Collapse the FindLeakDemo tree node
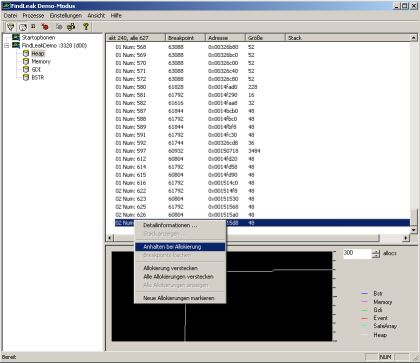The width and height of the screenshot is (420, 363). click(x=7, y=46)
